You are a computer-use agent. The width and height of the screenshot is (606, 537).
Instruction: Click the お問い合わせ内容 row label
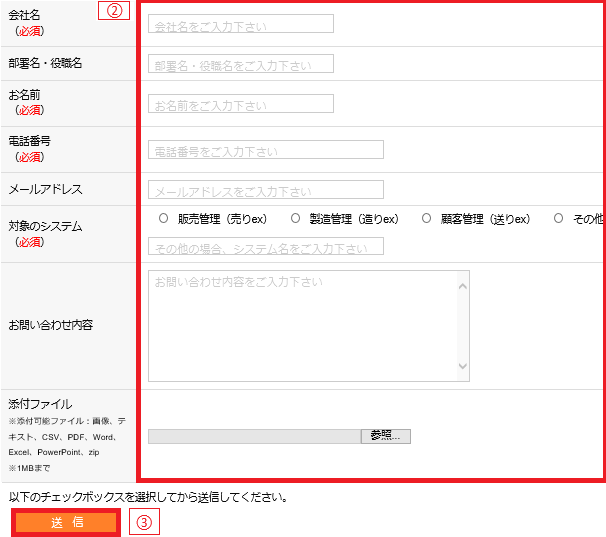click(x=51, y=325)
